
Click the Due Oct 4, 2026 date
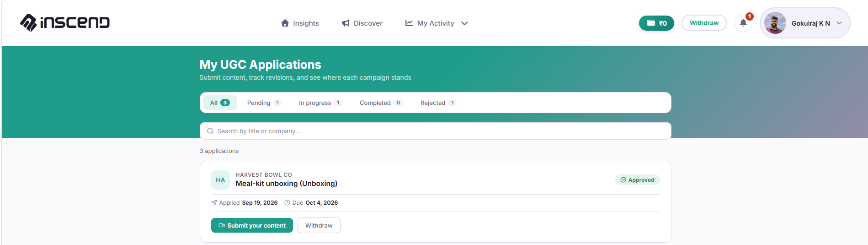(x=311, y=203)
